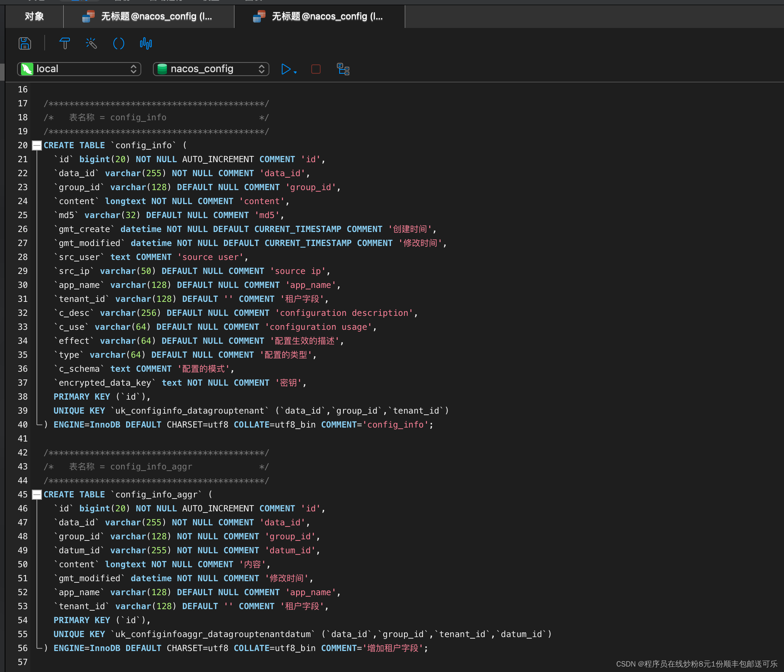Select the second 无标题@nacos_config query tab
The width and height of the screenshot is (784, 672).
click(x=320, y=16)
